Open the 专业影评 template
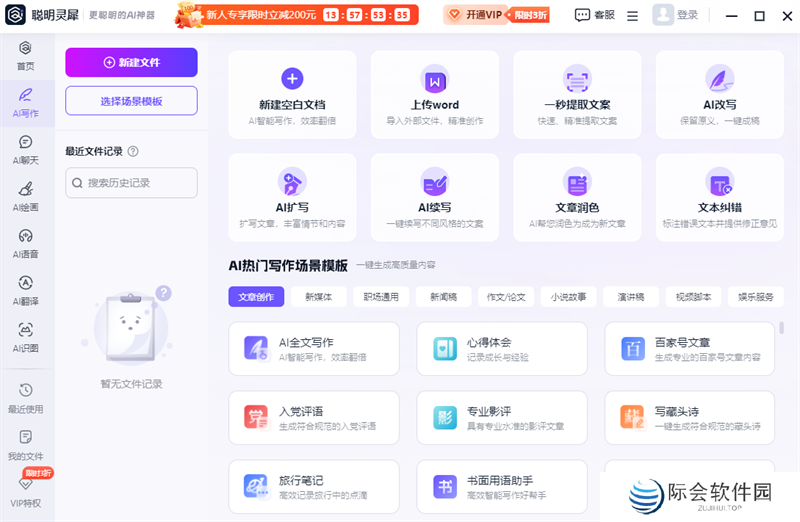 tap(502, 417)
